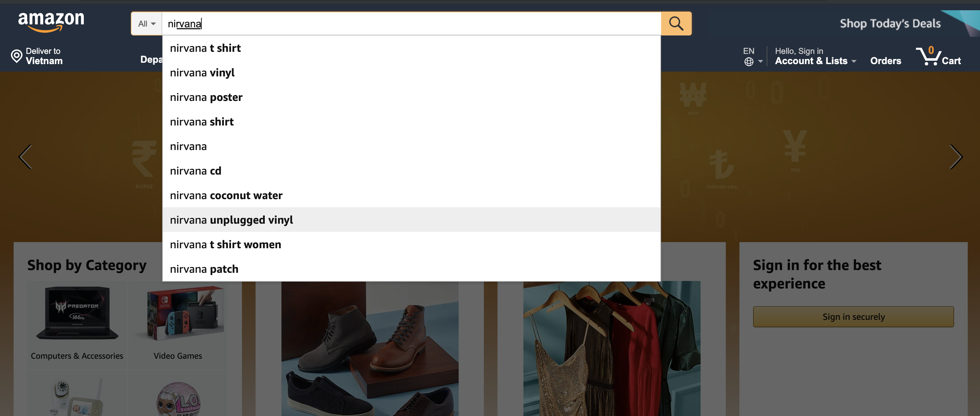Viewport: 980px width, 416px height.
Task: Click the Sign in securely button
Action: (x=853, y=317)
